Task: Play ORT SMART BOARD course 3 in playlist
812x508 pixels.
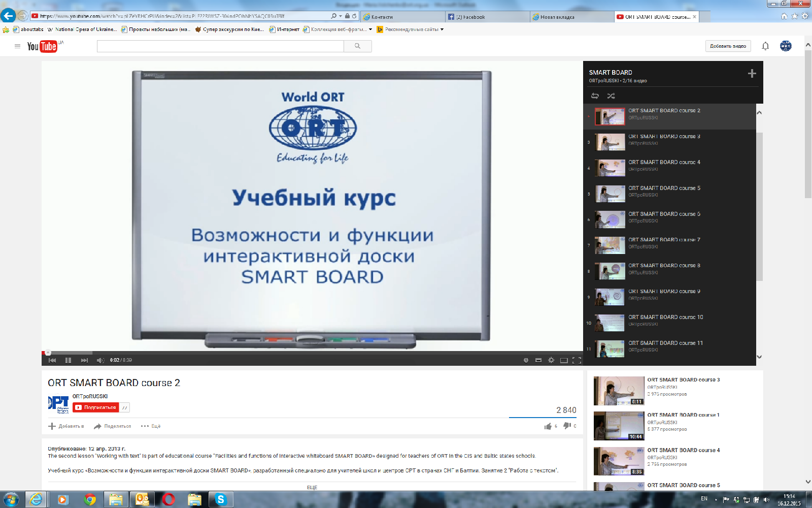Action: pos(669,142)
